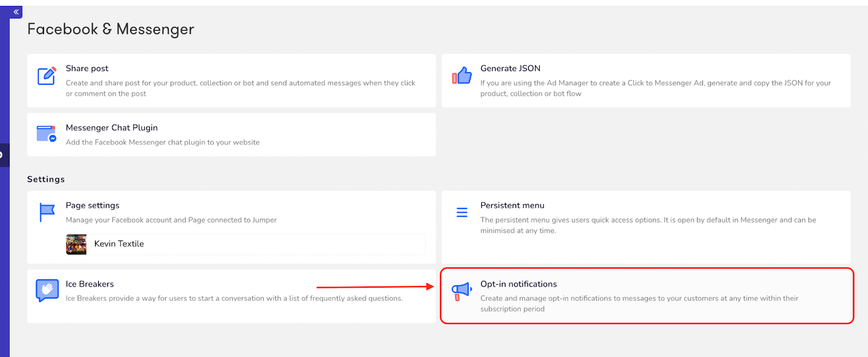
Task: Click the Facebook & Messenger page heading
Action: click(x=111, y=29)
